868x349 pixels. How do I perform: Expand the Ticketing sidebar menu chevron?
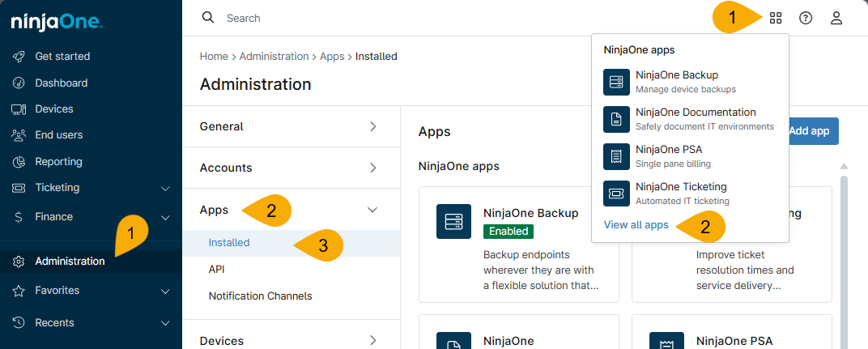pyautogui.click(x=165, y=188)
